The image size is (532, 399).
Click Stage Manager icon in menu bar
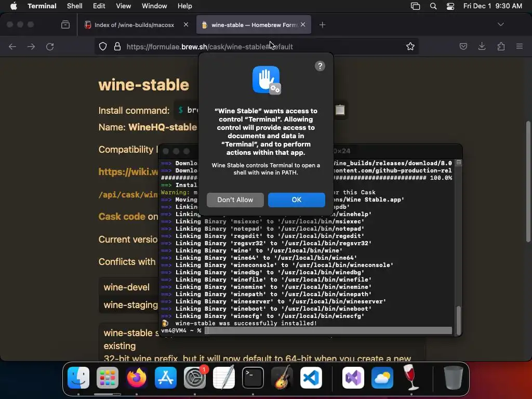pyautogui.click(x=415, y=6)
